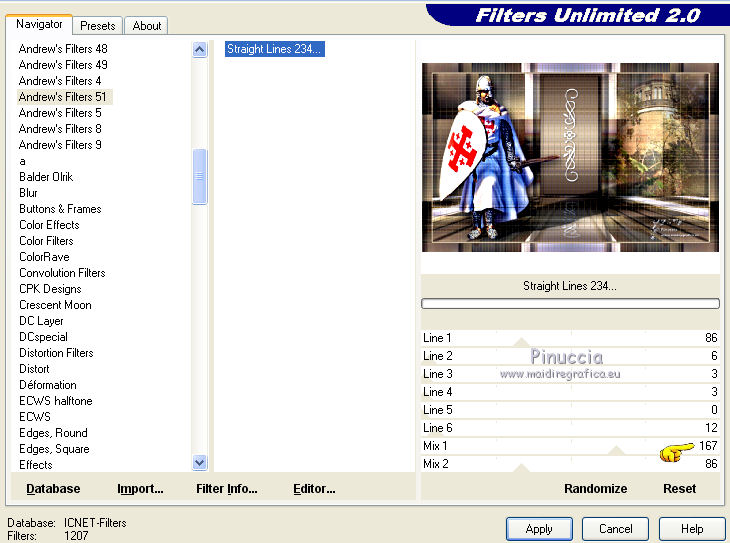The width and height of the screenshot is (730, 543).
Task: Adjust the Mix 2 slider
Action: point(570,464)
